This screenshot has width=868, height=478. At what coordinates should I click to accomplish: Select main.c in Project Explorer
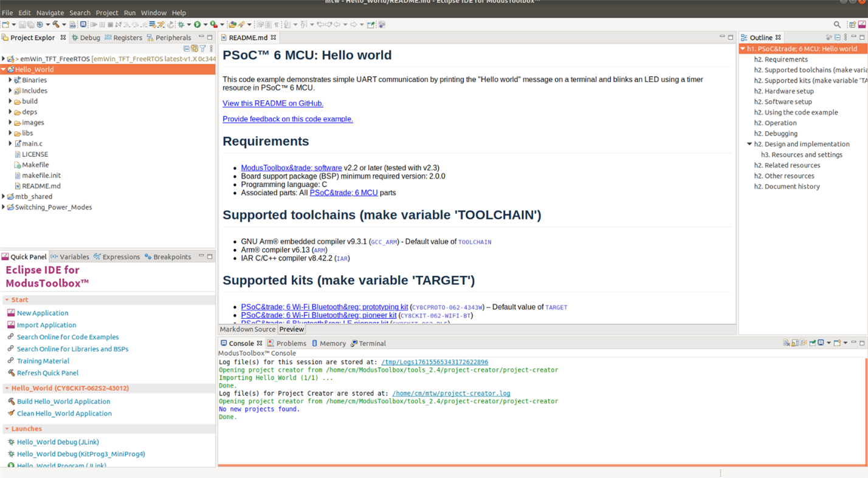32,144
